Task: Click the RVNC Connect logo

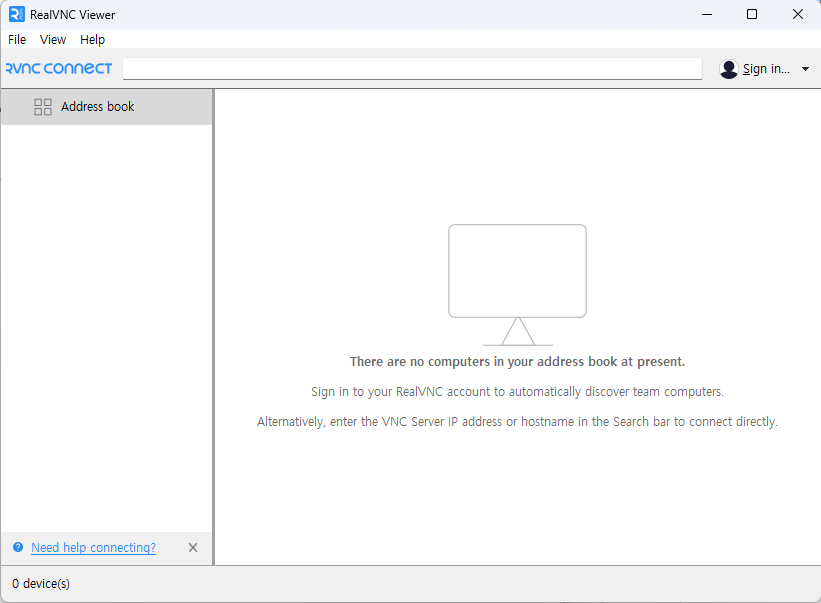Action: [x=59, y=69]
